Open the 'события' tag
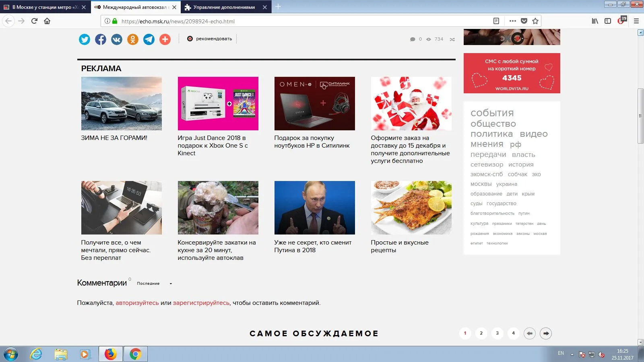Image resolution: width=644 pixels, height=362 pixels. (492, 113)
